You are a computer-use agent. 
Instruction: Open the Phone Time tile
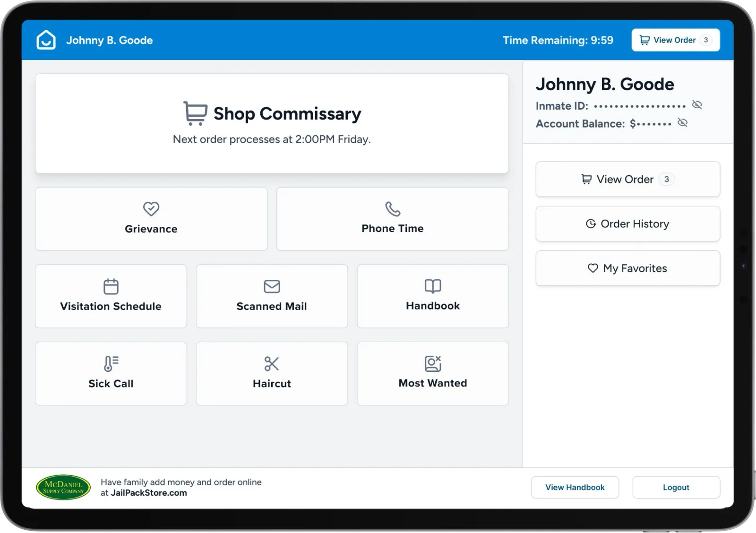click(x=393, y=219)
